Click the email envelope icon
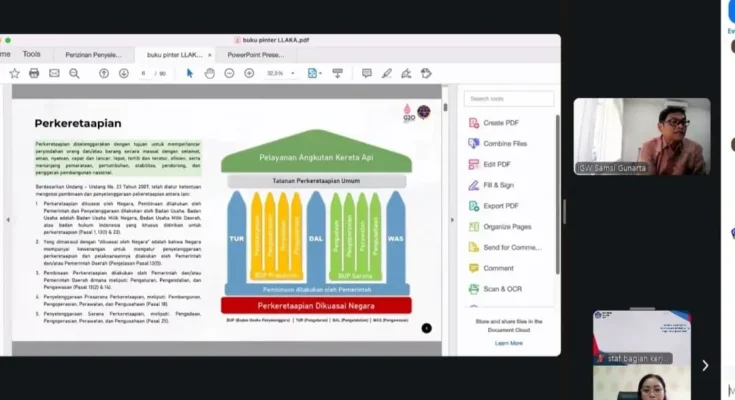 click(54, 73)
